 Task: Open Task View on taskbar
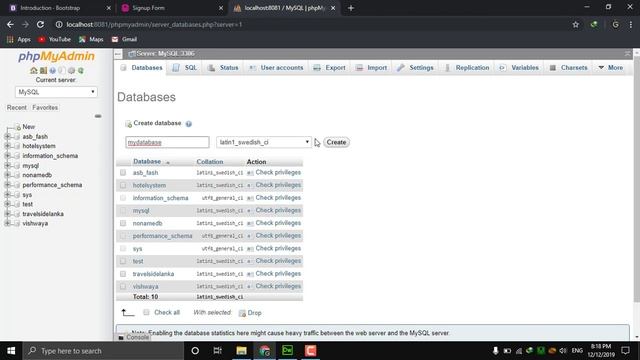point(218,351)
